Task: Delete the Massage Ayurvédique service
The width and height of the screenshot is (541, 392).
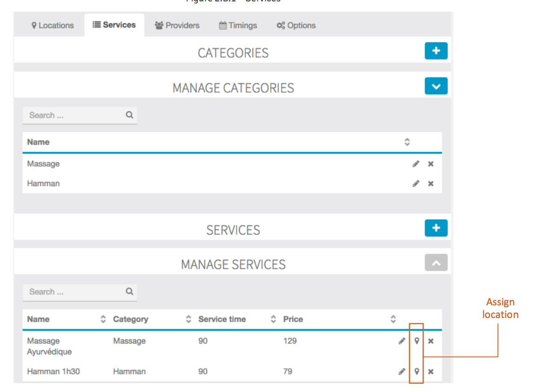Action: pyautogui.click(x=431, y=341)
